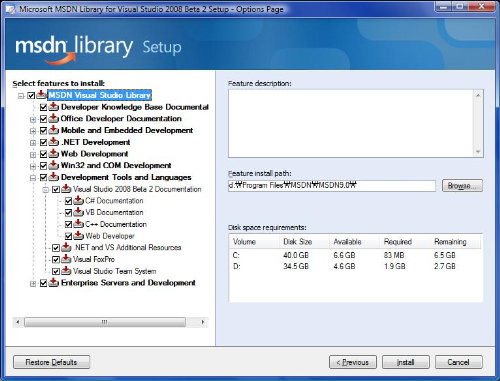
Task: Toggle the VB Documentation checkbox
Action: point(68,213)
